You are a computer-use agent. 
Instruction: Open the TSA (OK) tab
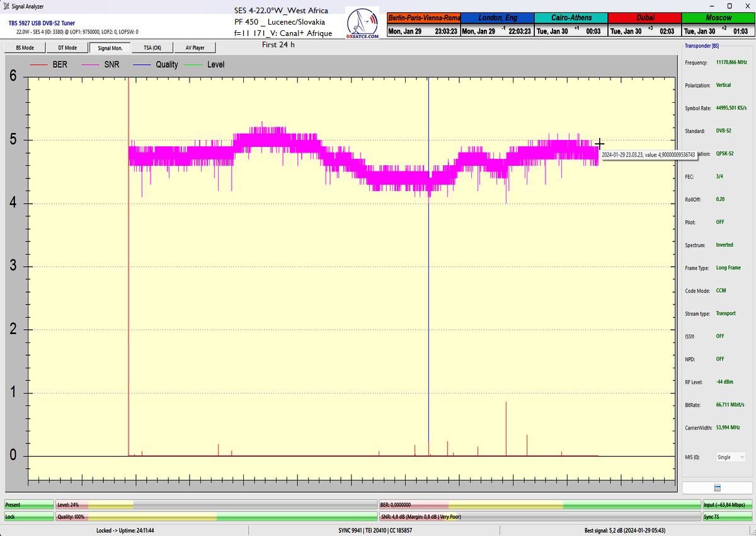tap(152, 47)
